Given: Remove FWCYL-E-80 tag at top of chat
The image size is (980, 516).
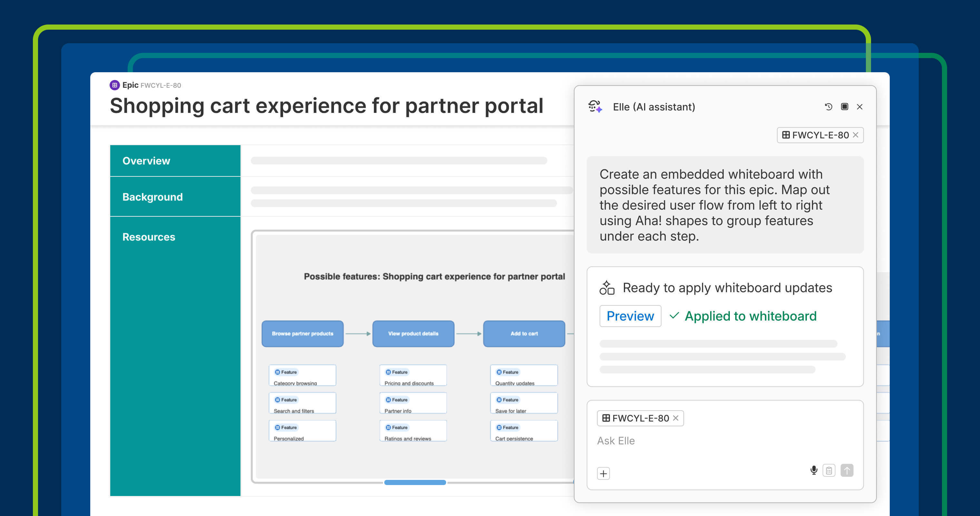Looking at the screenshot, I should tap(856, 135).
